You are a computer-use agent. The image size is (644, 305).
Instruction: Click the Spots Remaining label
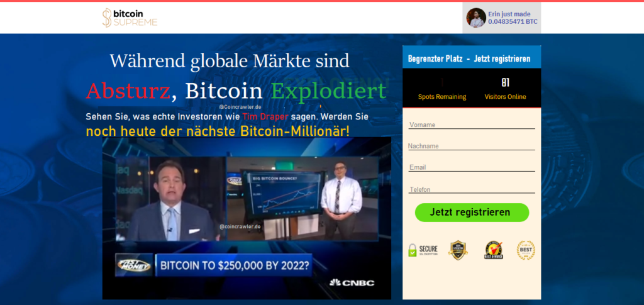[x=442, y=96]
